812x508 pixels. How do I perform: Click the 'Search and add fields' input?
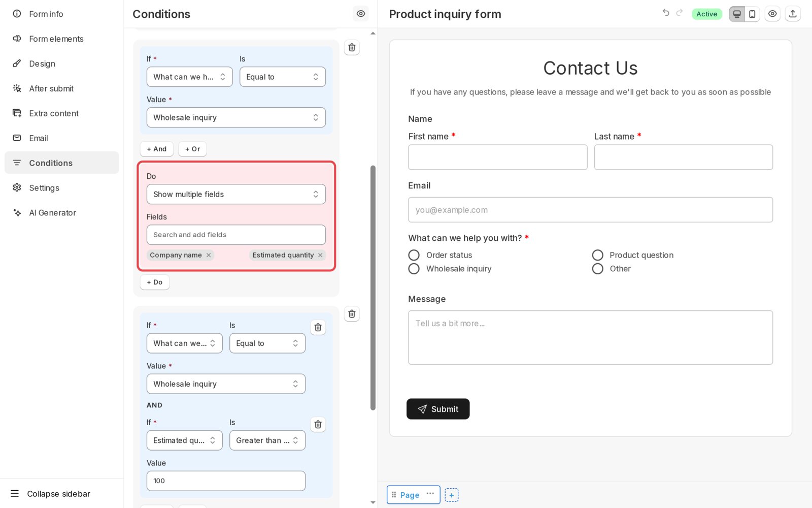[236, 235]
